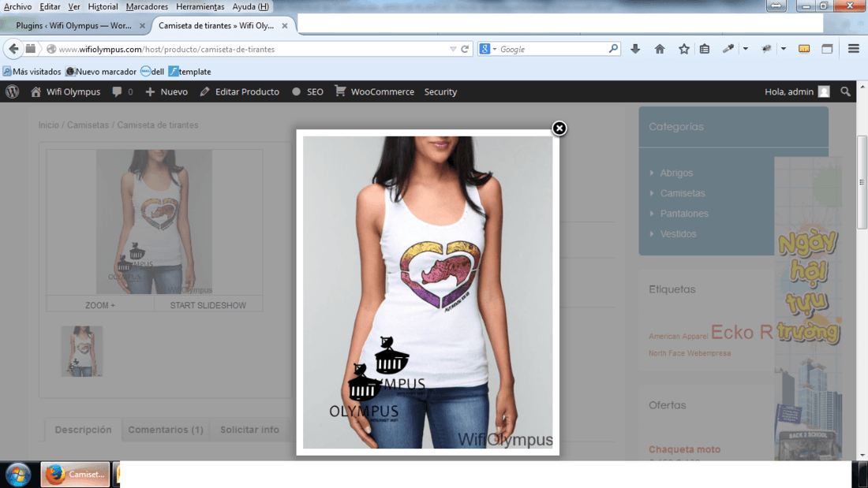Open the Camisetas category in sidebar

click(x=683, y=193)
